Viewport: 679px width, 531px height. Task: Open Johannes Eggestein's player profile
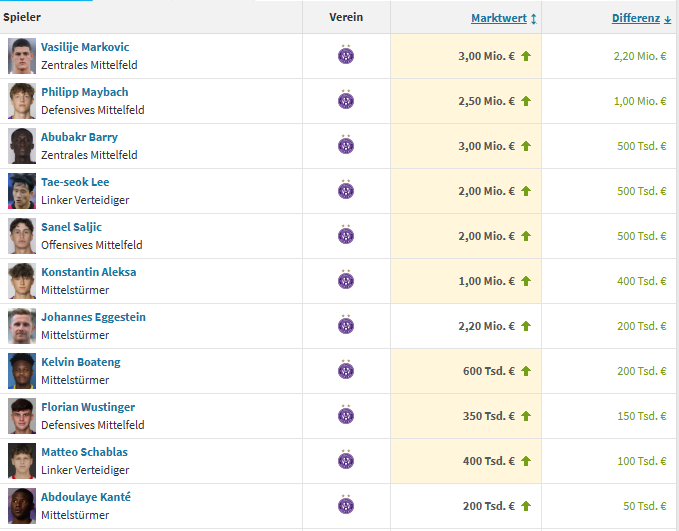point(94,317)
